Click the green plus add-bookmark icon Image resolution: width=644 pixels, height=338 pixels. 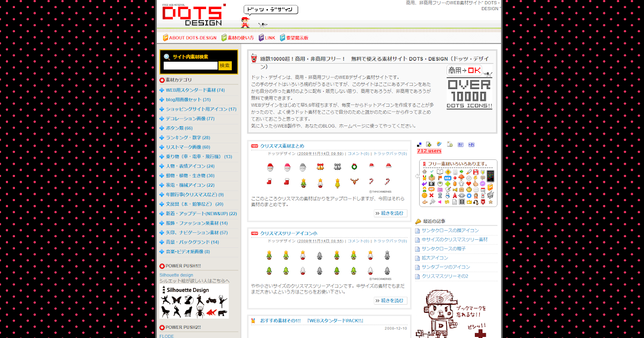click(x=428, y=144)
